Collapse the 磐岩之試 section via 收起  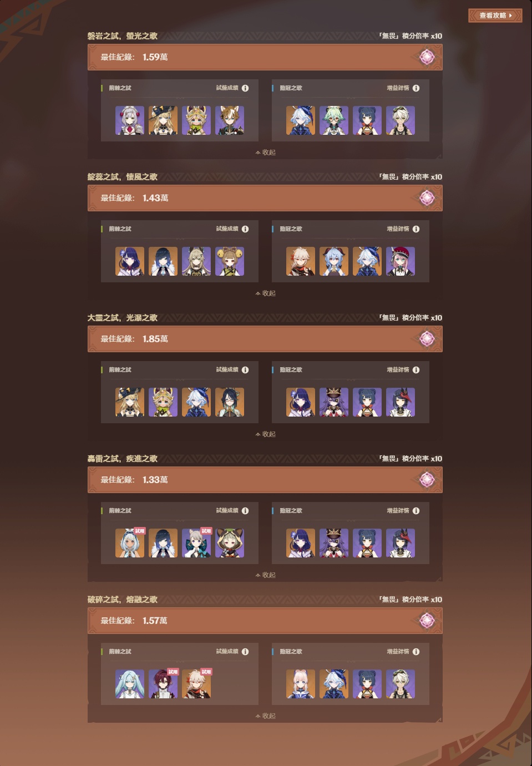[265, 153]
